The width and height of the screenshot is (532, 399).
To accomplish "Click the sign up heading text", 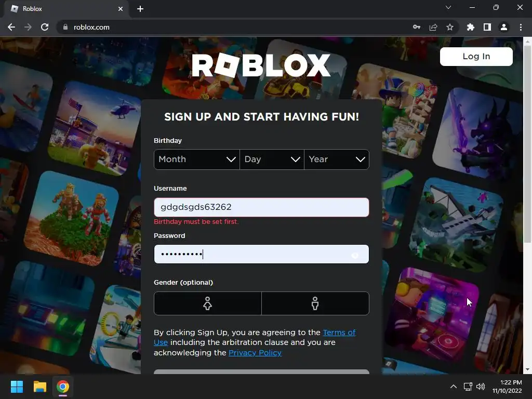I will pyautogui.click(x=262, y=117).
